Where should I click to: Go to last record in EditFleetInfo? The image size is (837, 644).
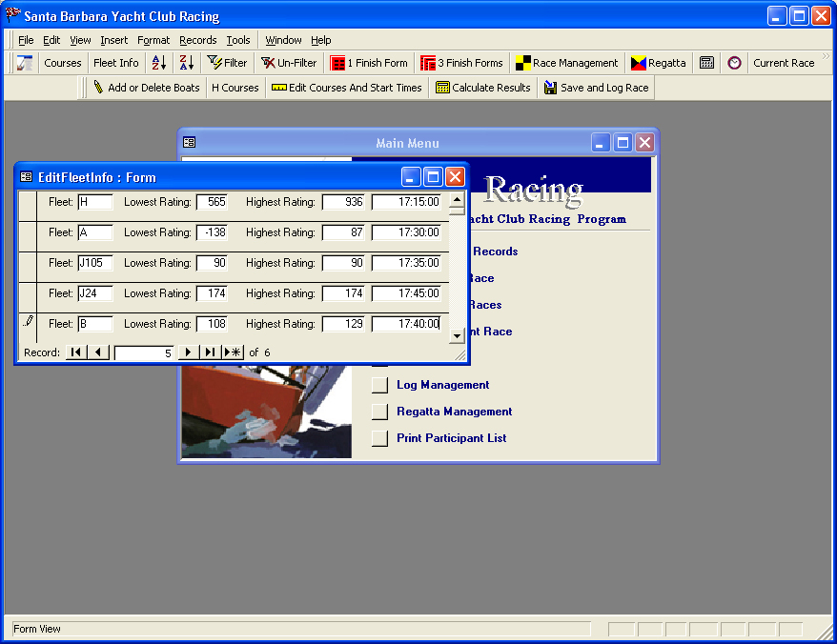[211, 352]
